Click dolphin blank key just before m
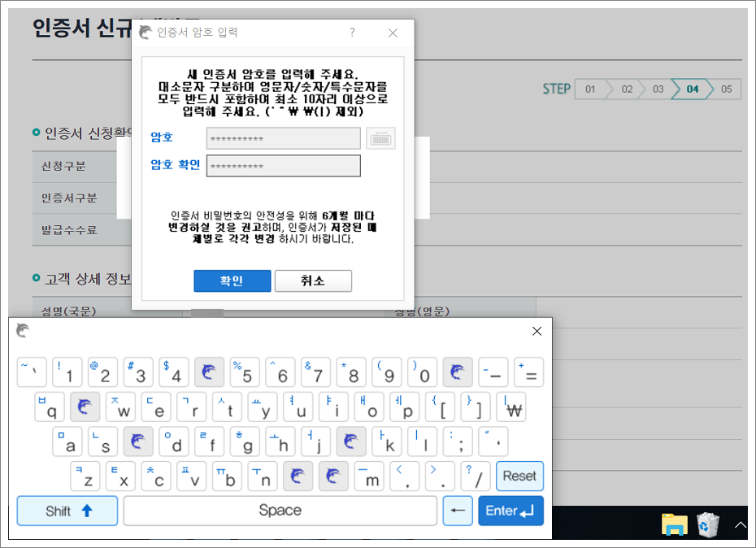The image size is (756, 548). (333, 476)
